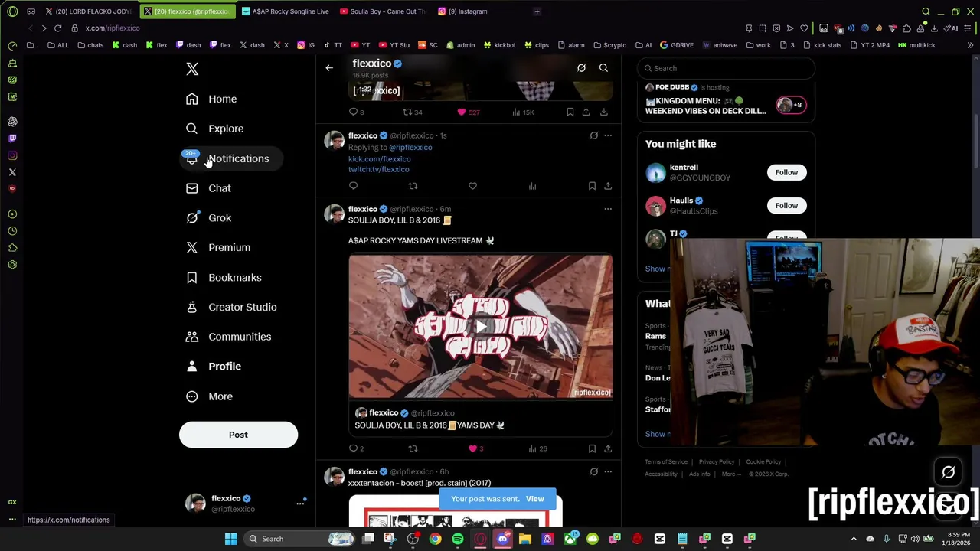Click the Windows taskbar Search box
Viewport: 980px width, 551px height.
coord(300,539)
